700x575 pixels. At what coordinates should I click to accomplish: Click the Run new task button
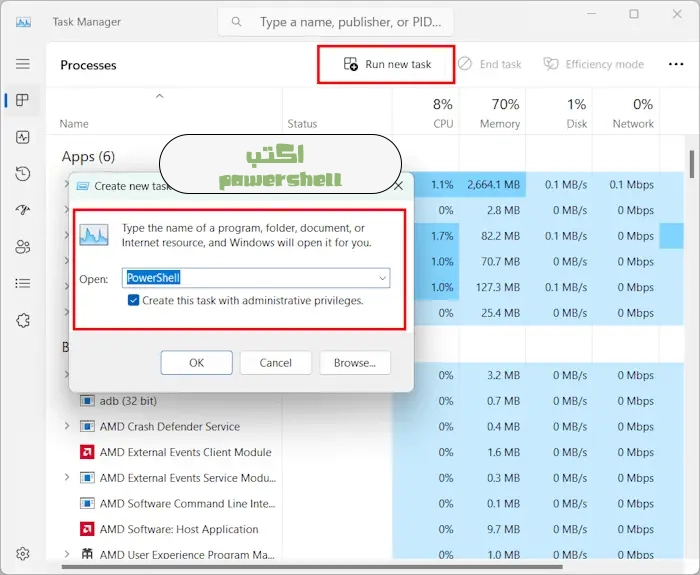click(387, 64)
